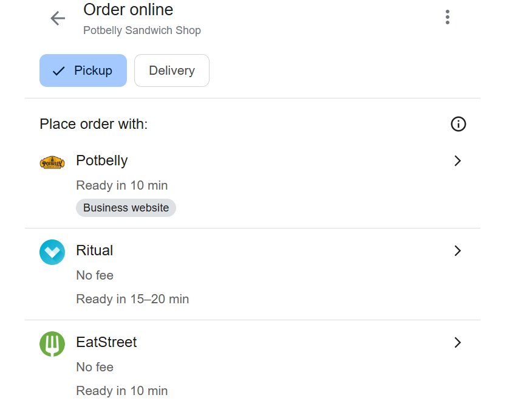Click Ritual's Ready in 15–20 min text
This screenshot has width=532, height=409.
point(132,299)
